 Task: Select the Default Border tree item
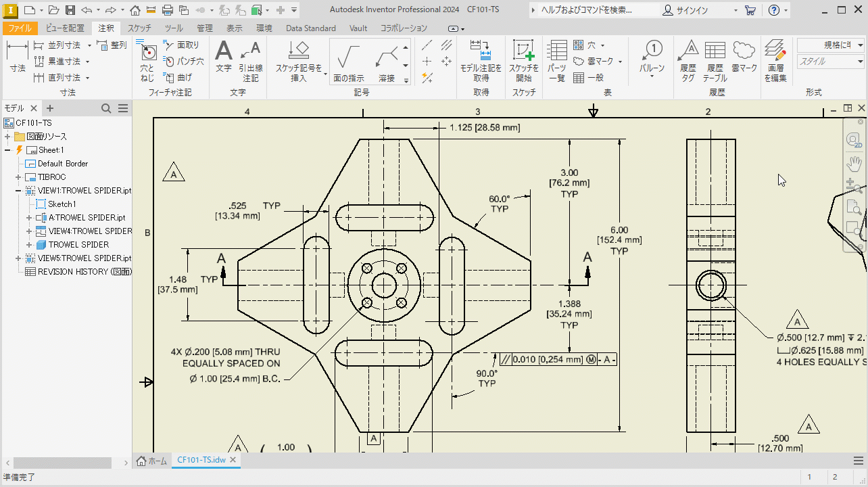(57, 164)
